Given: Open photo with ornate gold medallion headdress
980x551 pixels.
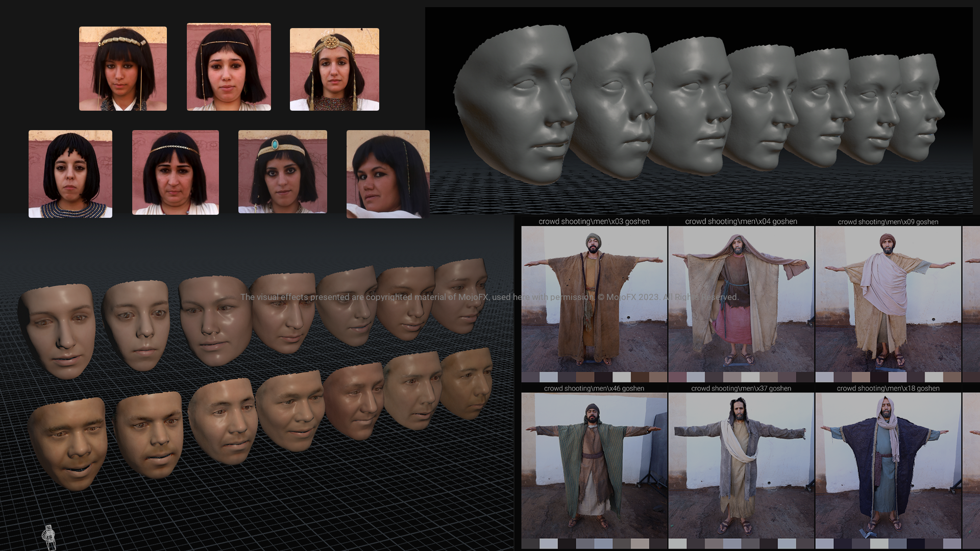Looking at the screenshot, I should pos(334,69).
